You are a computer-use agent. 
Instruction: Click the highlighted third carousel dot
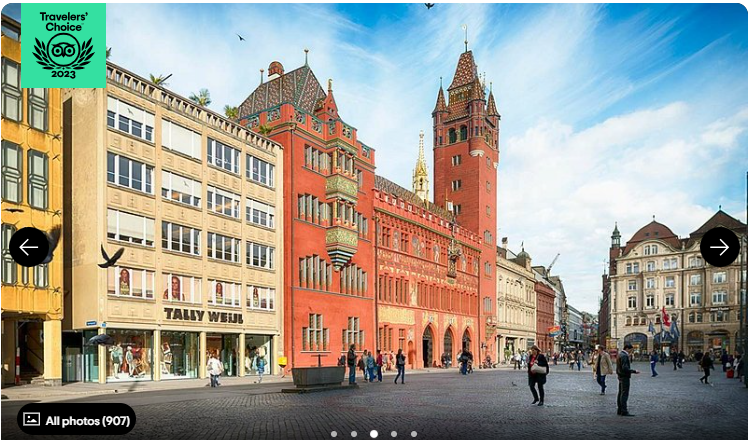374,434
